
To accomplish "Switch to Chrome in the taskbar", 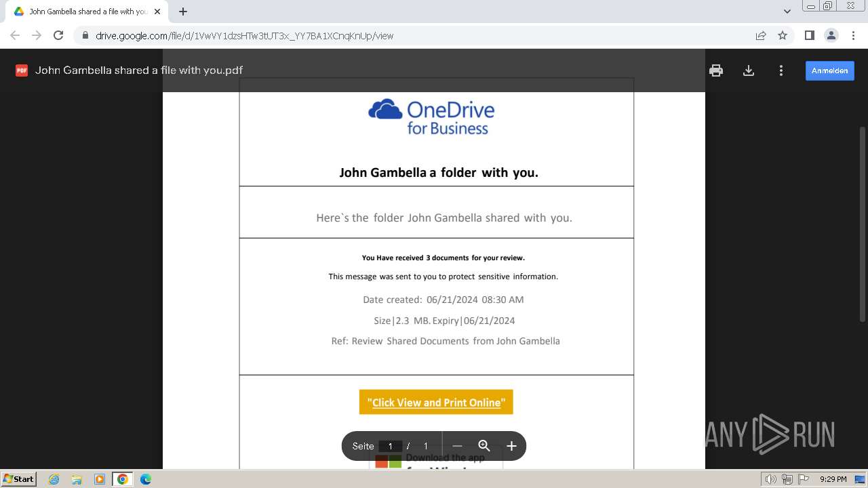I will tap(123, 479).
